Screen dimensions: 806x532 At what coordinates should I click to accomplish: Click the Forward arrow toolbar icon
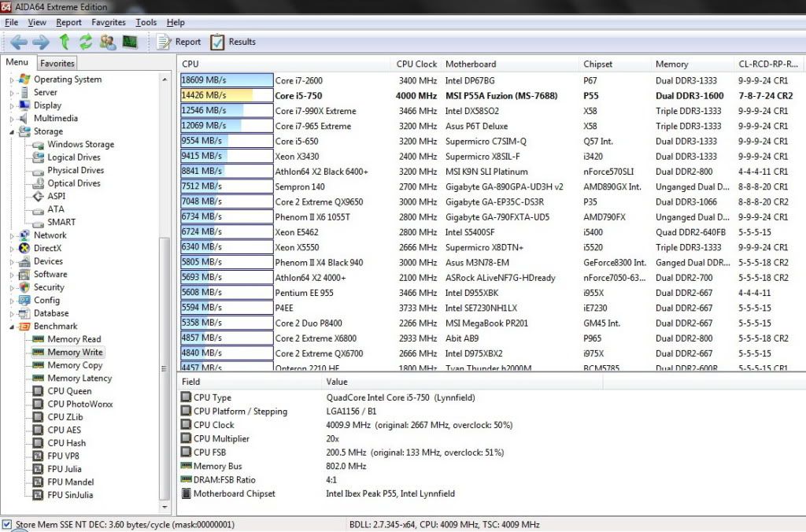41,42
